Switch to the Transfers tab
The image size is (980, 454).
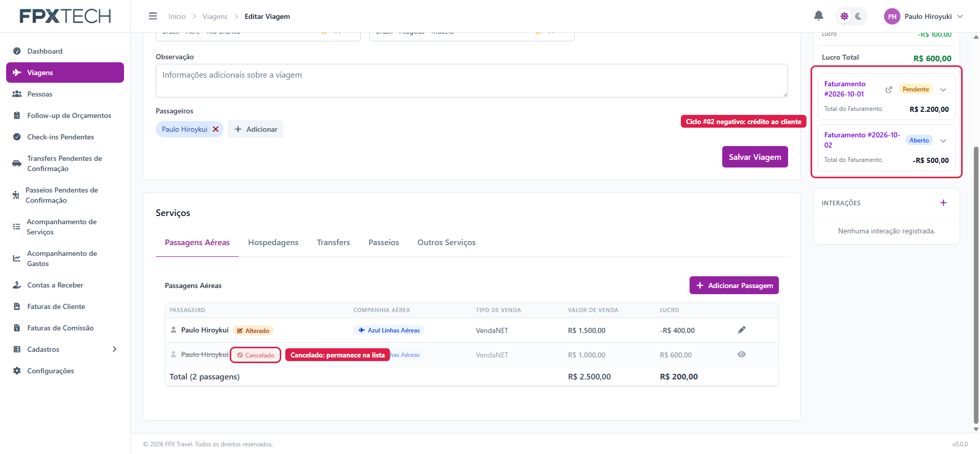tap(333, 243)
